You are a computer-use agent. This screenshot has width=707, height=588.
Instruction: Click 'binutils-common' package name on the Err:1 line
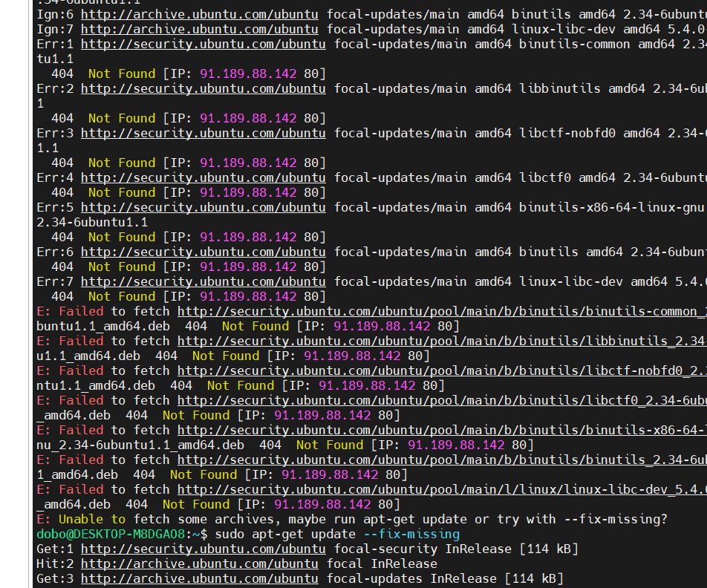click(575, 45)
